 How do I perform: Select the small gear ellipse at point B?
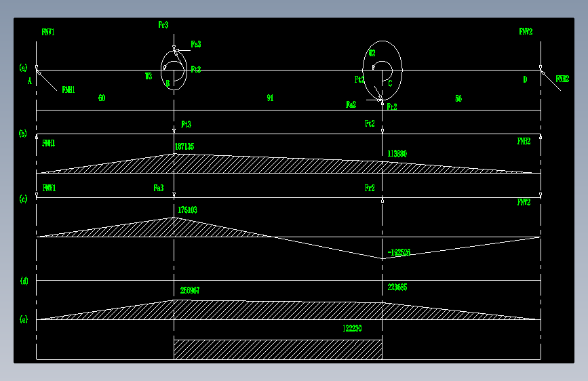[174, 70]
